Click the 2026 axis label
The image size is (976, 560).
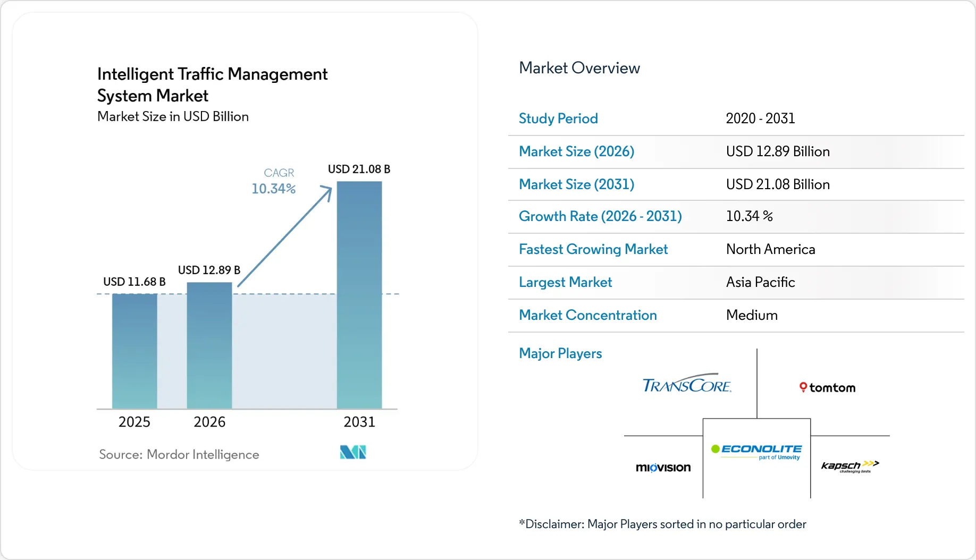[209, 422]
